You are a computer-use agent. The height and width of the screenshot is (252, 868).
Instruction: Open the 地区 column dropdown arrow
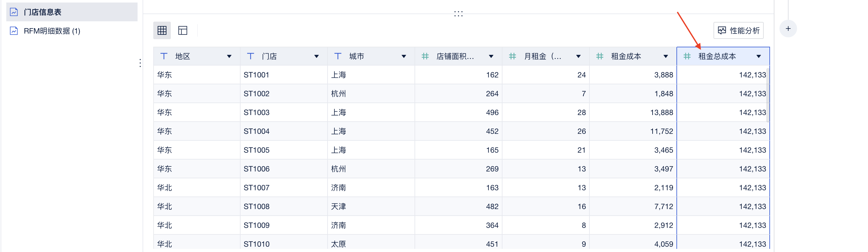coord(229,56)
